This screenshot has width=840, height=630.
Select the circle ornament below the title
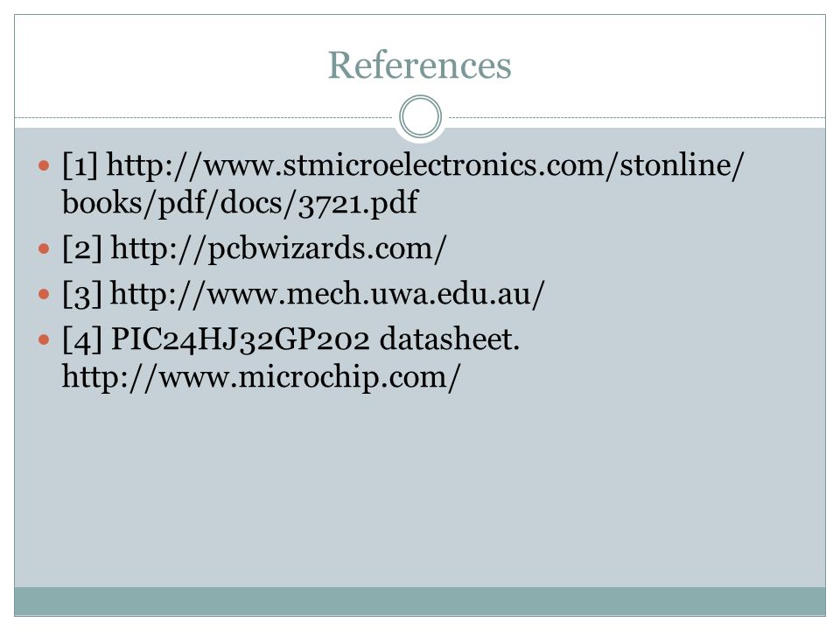(x=421, y=116)
